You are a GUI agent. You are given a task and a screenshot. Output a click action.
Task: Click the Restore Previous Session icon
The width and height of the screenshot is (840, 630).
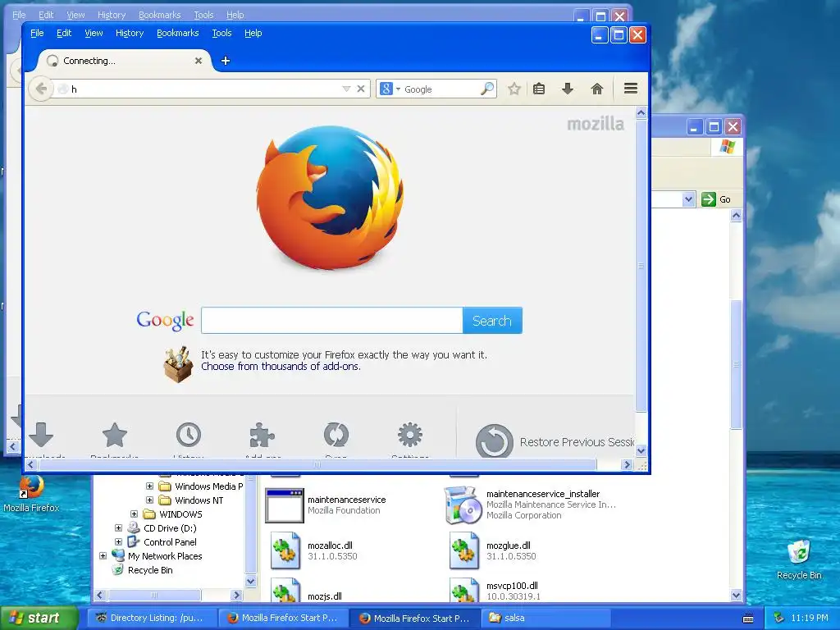[494, 442]
